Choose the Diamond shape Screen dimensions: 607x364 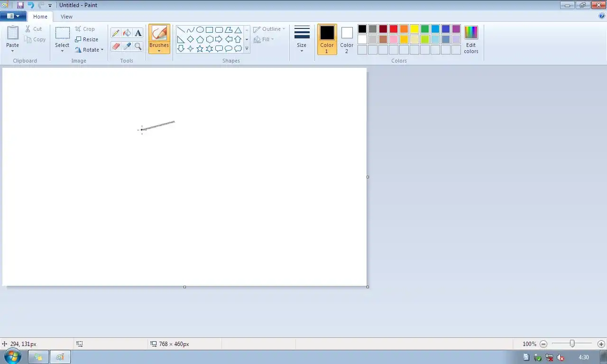(x=191, y=39)
